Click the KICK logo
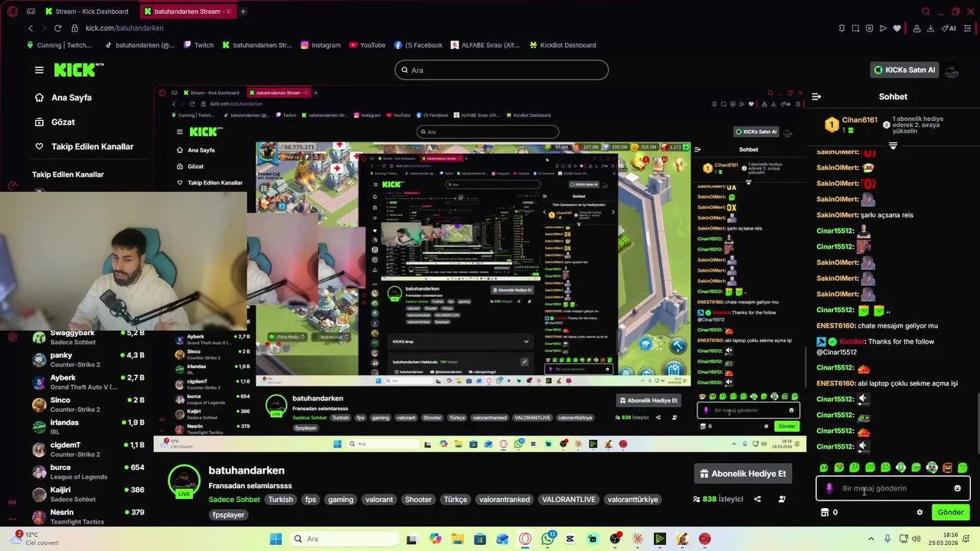Viewport: 980px width, 551px height. 79,70
